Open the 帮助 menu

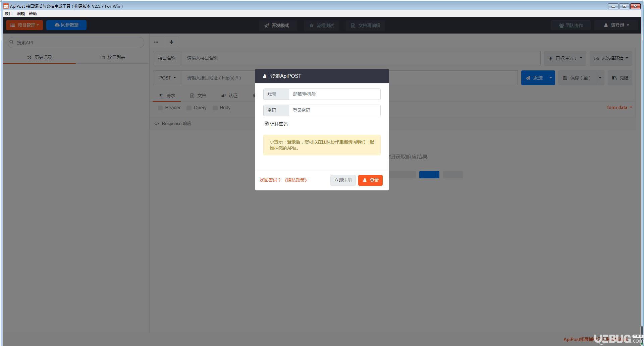[33, 14]
